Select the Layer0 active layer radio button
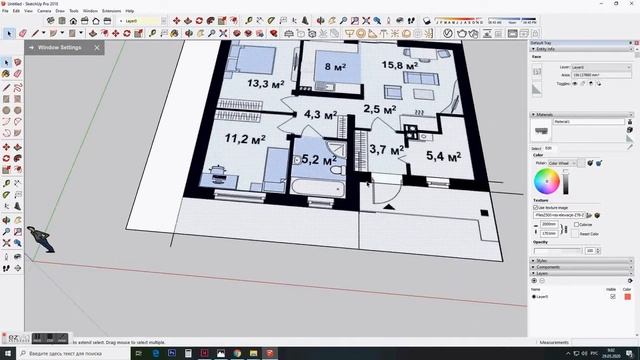Image resolution: width=640 pixels, height=360 pixels. (534, 297)
